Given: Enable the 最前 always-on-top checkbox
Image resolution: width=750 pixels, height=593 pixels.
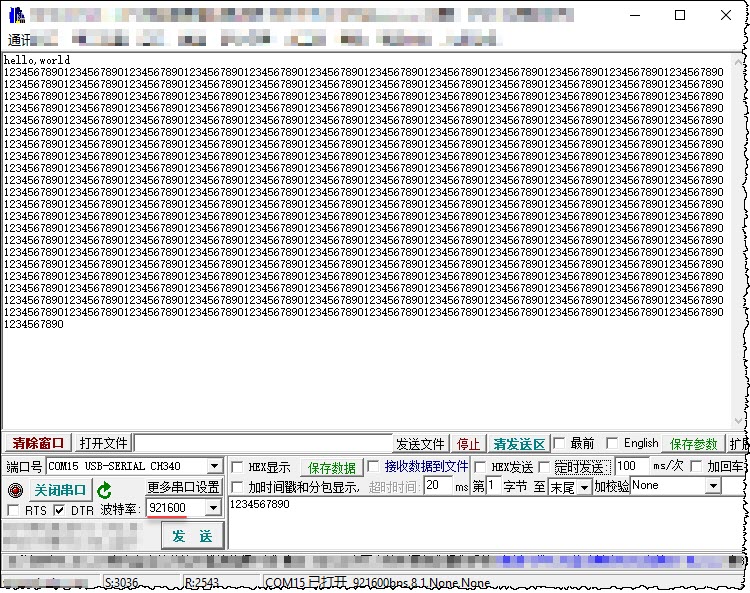Looking at the screenshot, I should [x=559, y=443].
